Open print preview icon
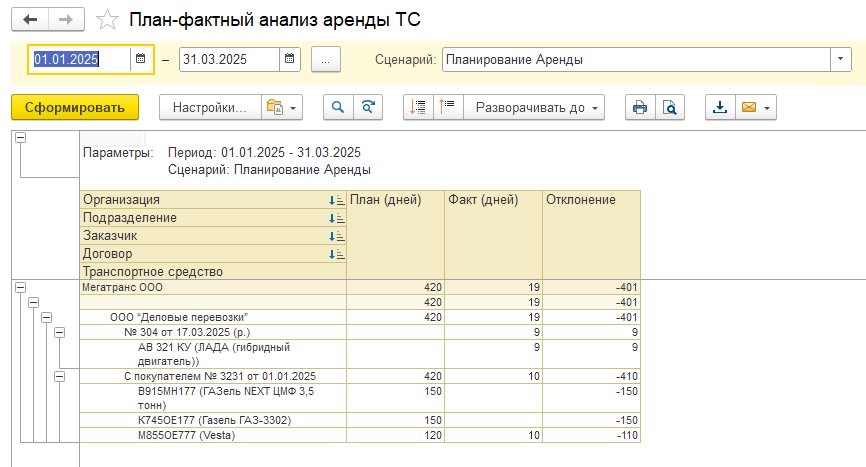The width and height of the screenshot is (866, 467). (x=669, y=107)
